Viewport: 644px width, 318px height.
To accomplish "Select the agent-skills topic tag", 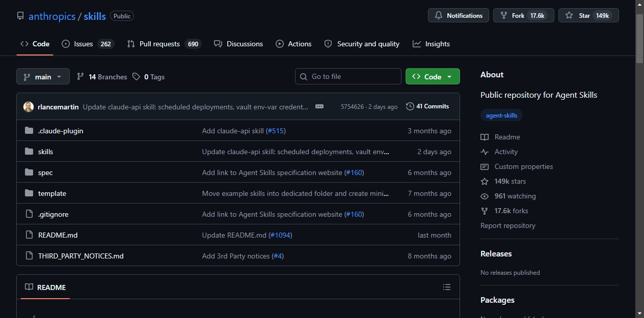I will pyautogui.click(x=501, y=115).
